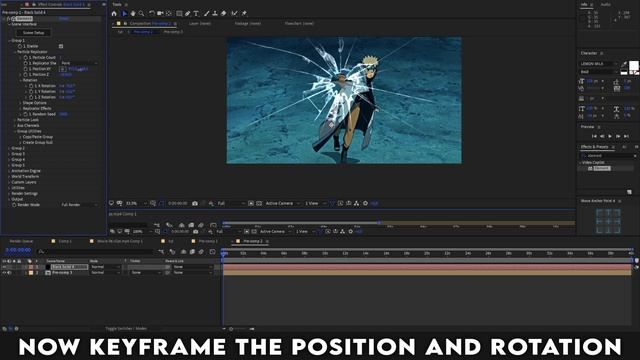This screenshot has height=360, width=640.
Task: Click the timeline layer search field
Action: coord(96,252)
